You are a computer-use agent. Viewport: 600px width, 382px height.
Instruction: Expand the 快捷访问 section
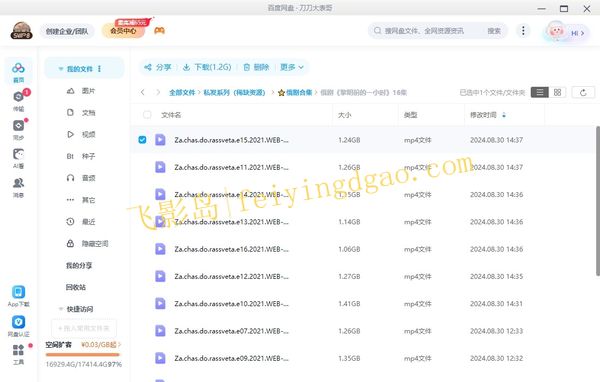pos(61,309)
